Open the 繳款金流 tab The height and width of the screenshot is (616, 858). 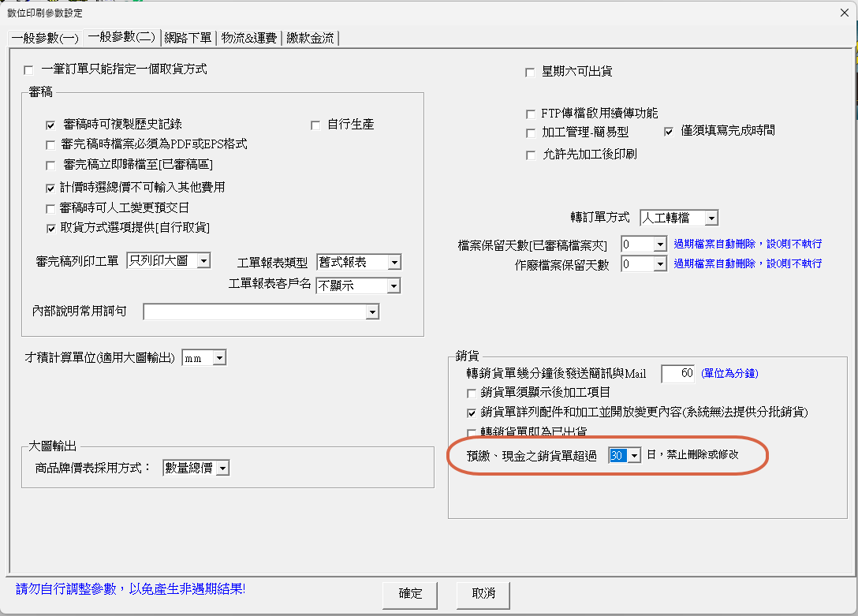[x=310, y=38]
